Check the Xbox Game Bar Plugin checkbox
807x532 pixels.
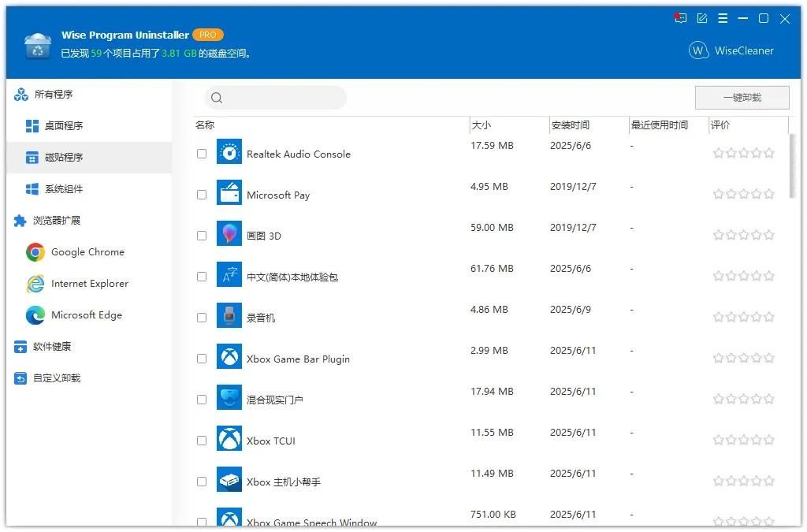click(202, 359)
